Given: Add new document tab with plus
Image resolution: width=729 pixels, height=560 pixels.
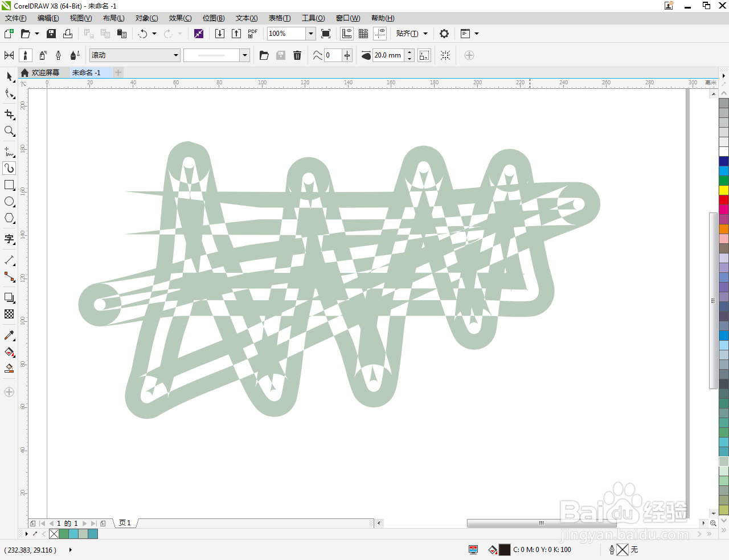Looking at the screenshot, I should [118, 72].
